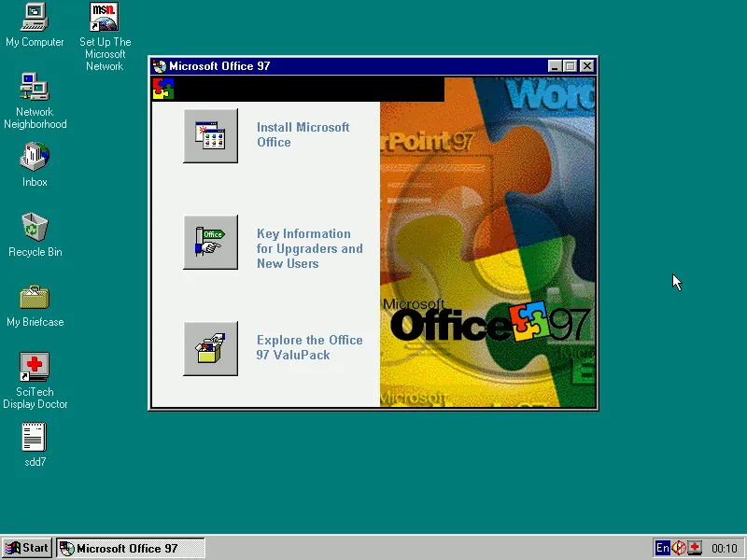Click the Microsoft Office 97 taskbar button
Screen dimensions: 747x560
(131, 548)
